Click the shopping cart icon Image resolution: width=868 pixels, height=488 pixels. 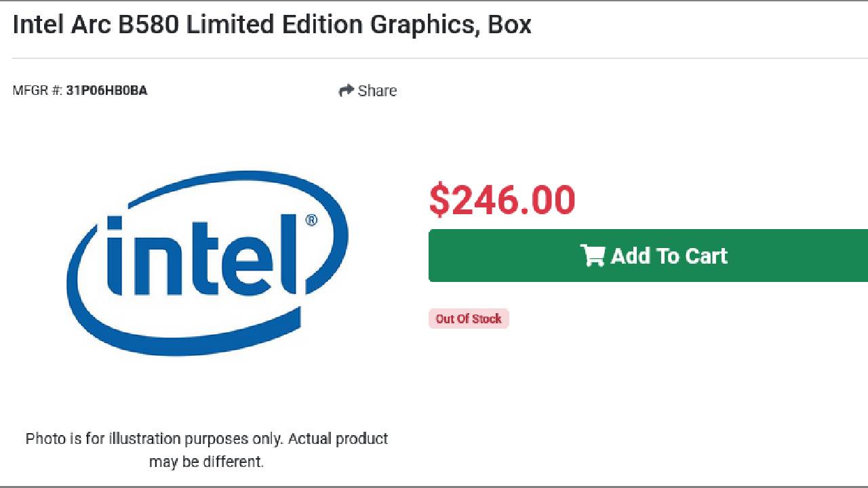593,256
